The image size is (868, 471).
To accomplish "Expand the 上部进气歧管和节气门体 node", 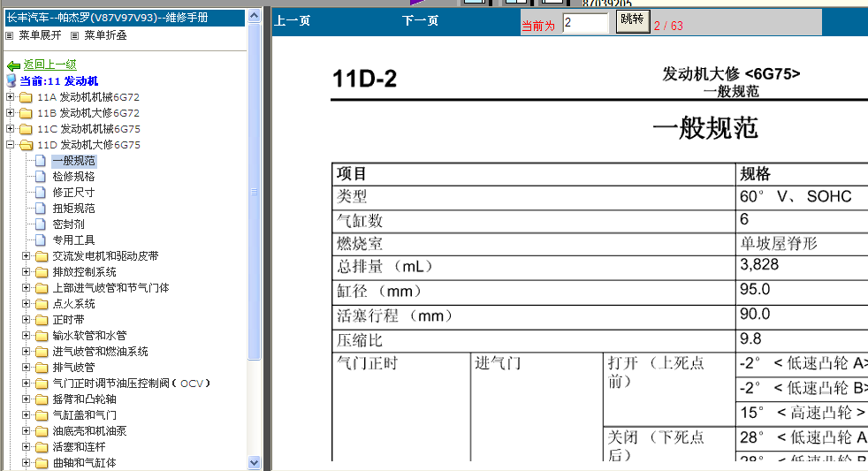I will pyautogui.click(x=26, y=288).
